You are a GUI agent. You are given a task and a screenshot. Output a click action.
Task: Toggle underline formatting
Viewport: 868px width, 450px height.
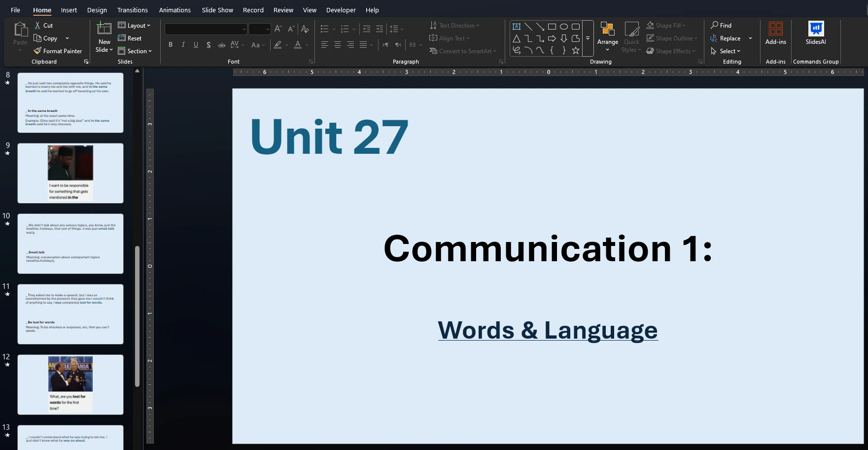(196, 45)
